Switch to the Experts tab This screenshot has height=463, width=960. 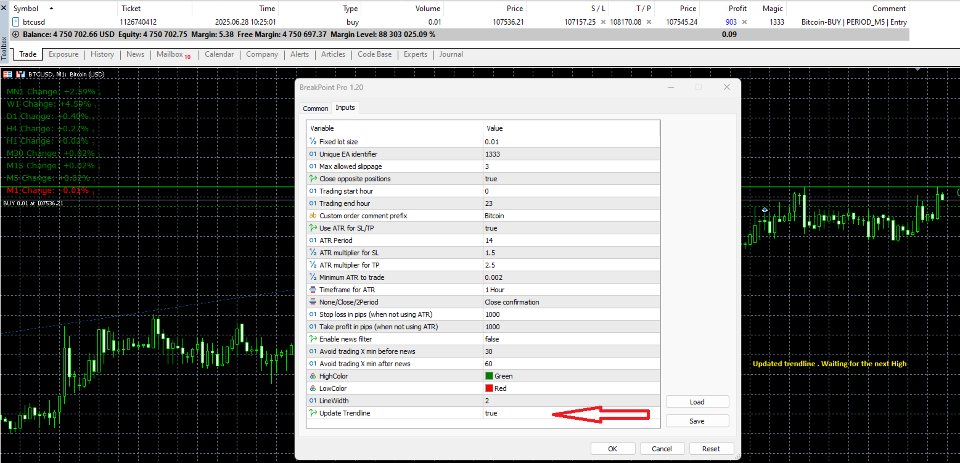coord(415,55)
